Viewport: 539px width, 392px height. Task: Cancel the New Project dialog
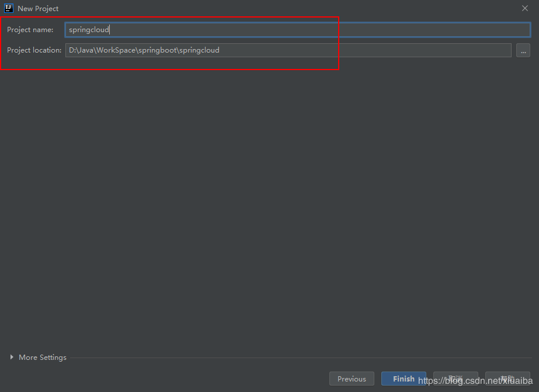tap(455, 379)
